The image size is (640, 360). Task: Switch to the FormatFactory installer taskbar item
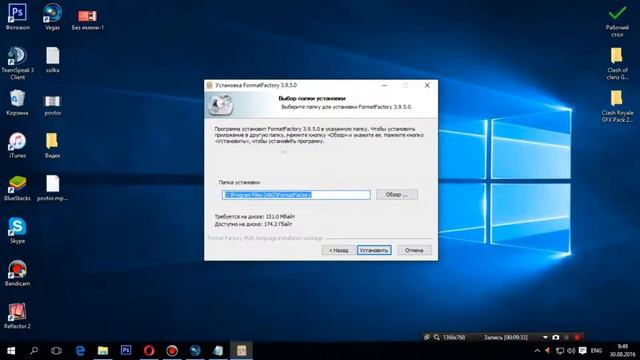click(x=241, y=351)
